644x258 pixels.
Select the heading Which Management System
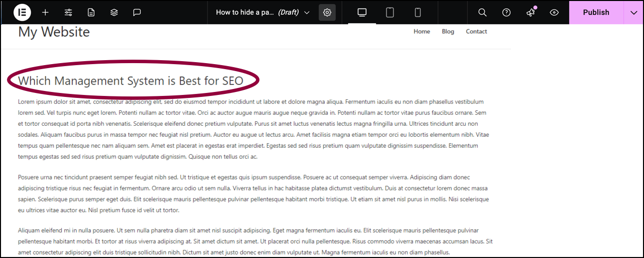(130, 81)
